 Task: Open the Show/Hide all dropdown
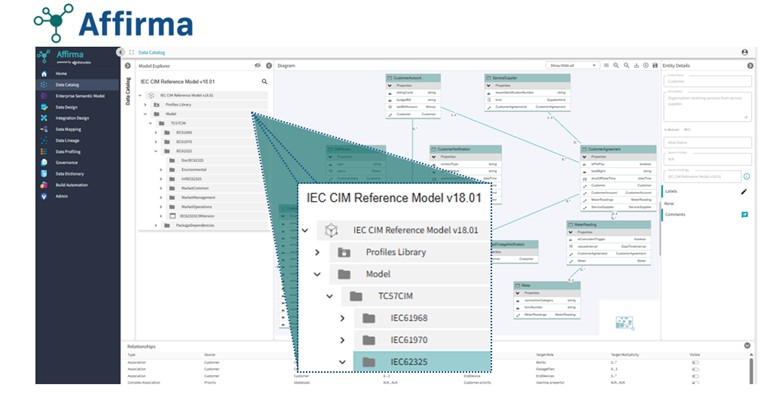[573, 66]
